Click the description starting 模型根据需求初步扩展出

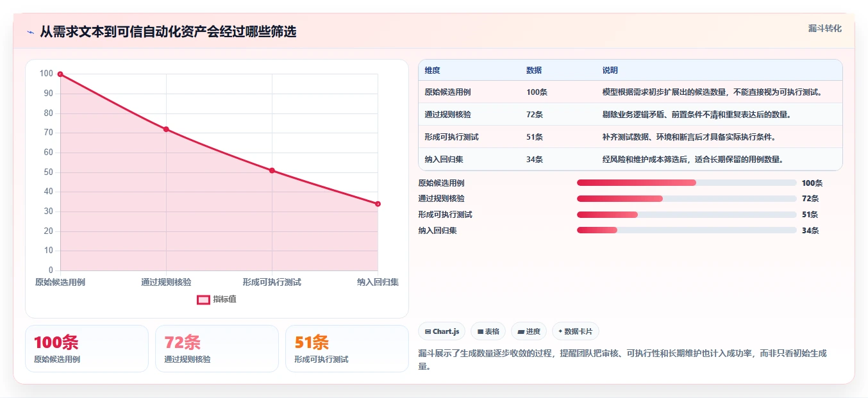[712, 92]
